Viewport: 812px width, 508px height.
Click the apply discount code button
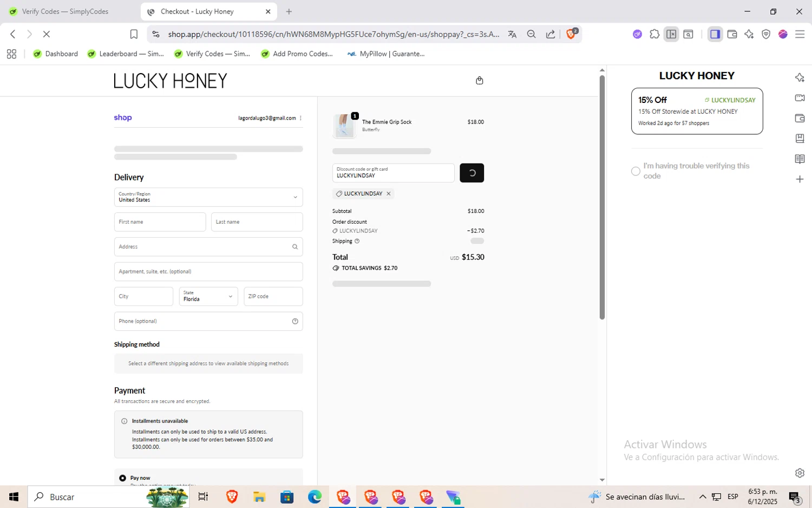(x=472, y=173)
